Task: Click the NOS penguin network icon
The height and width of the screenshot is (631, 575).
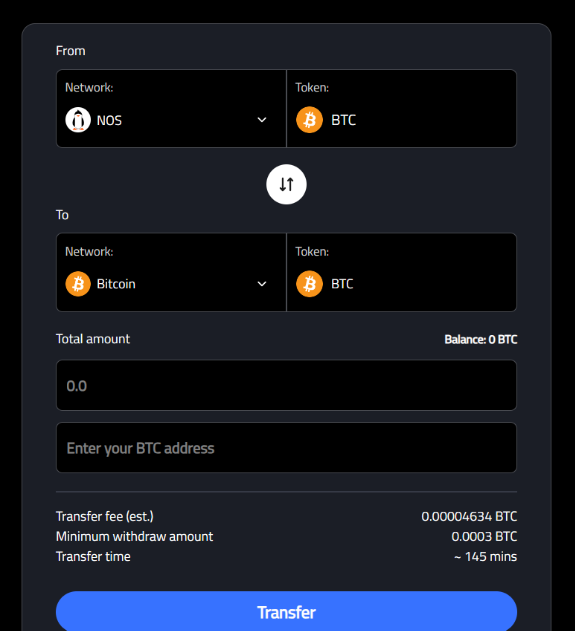Action: coord(78,120)
